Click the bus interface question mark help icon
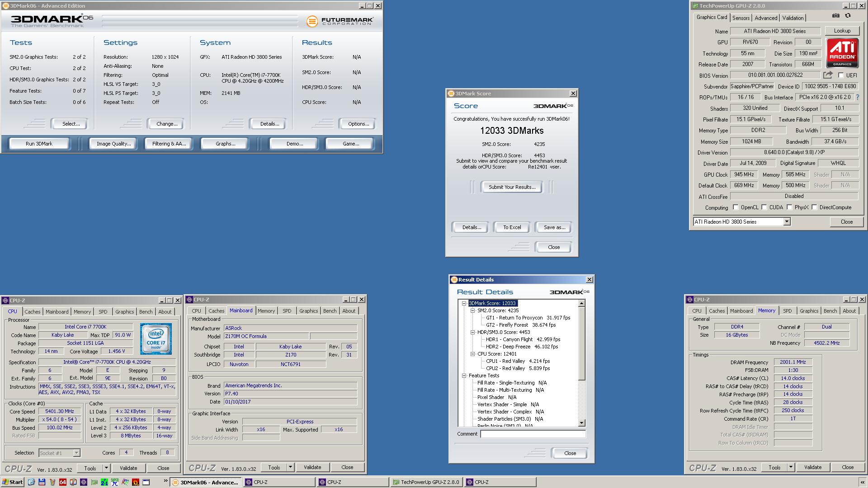This screenshot has width=868, height=488. 857,97
